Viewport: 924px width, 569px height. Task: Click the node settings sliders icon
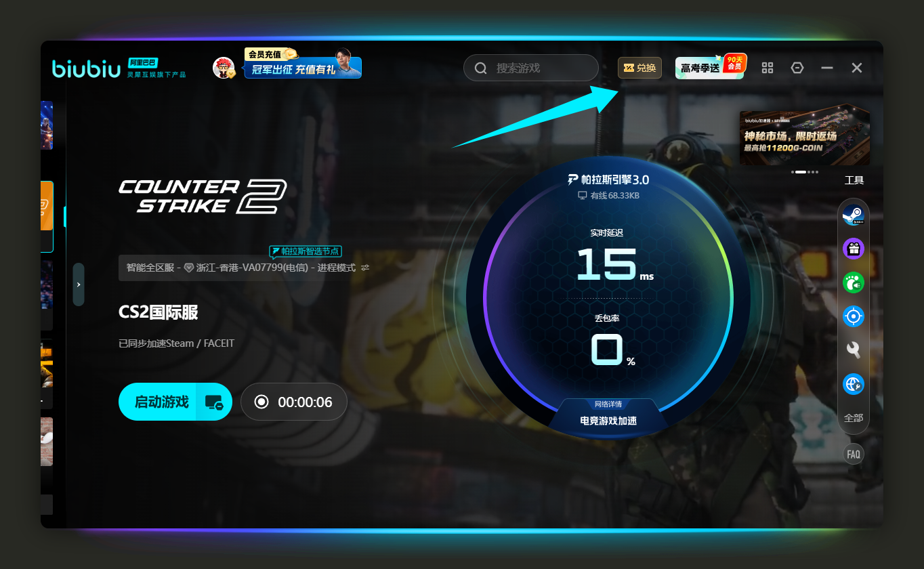click(365, 268)
